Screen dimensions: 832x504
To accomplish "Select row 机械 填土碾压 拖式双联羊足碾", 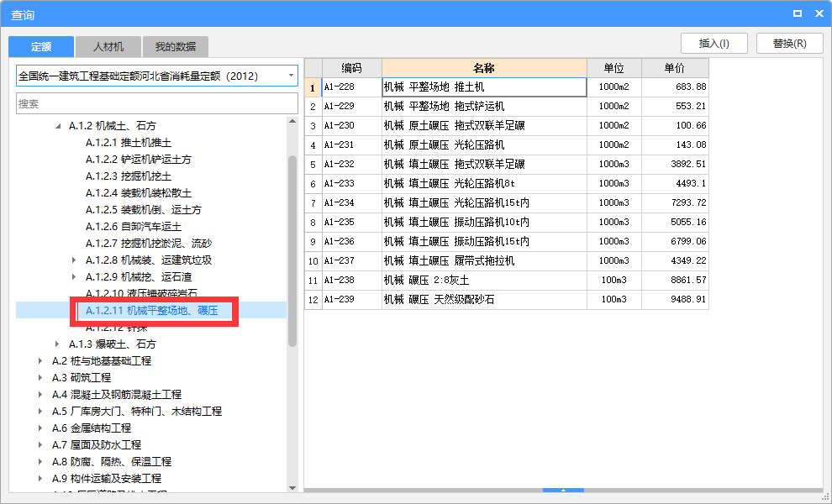I will 484,165.
